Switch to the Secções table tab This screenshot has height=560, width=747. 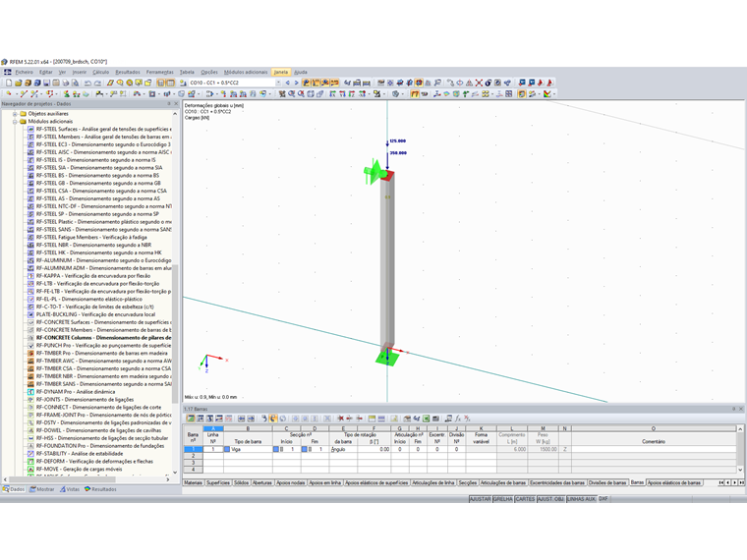[x=467, y=482]
